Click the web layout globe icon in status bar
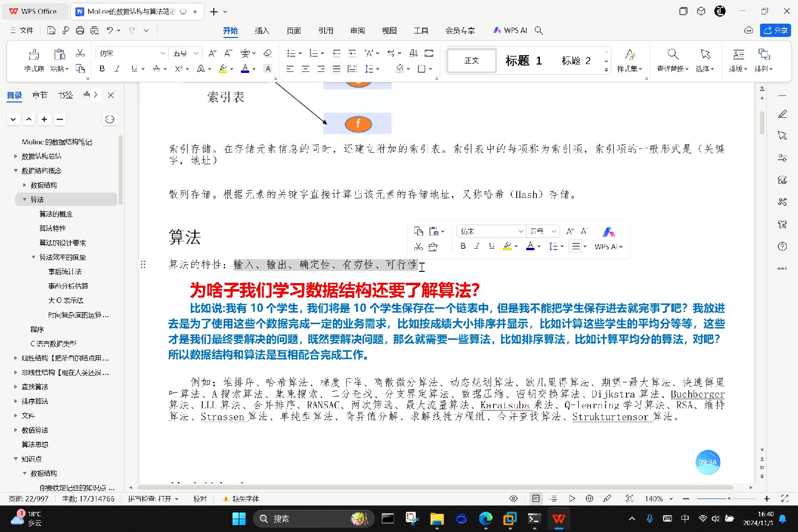 (x=589, y=499)
